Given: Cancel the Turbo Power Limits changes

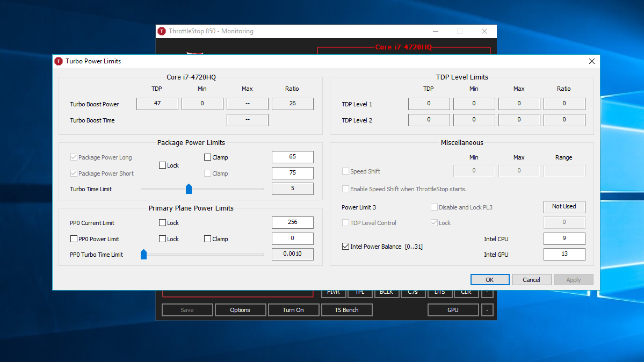Looking at the screenshot, I should coord(531,280).
